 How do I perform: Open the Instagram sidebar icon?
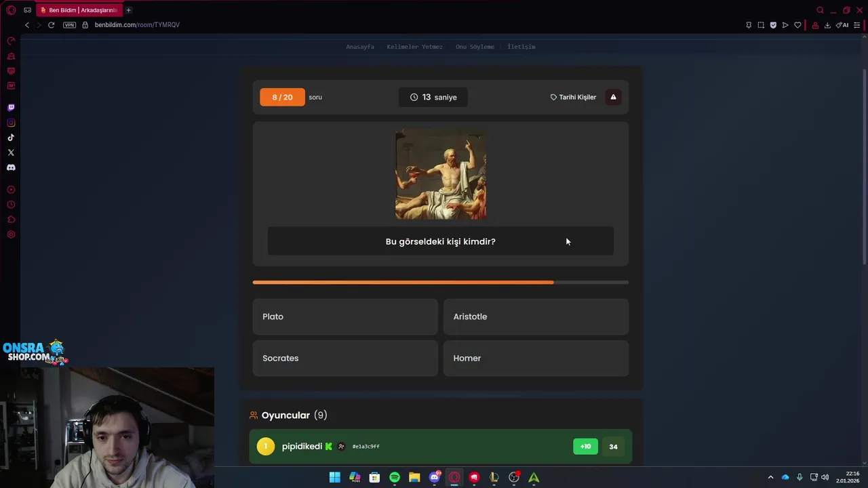click(11, 123)
